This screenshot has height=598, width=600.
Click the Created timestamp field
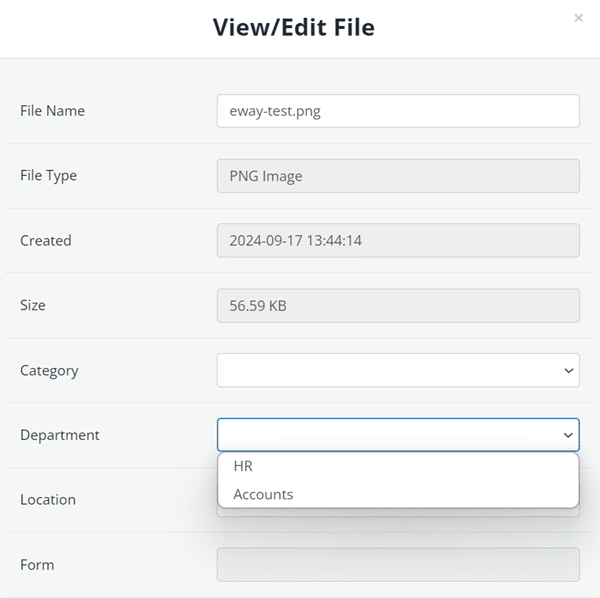397,241
